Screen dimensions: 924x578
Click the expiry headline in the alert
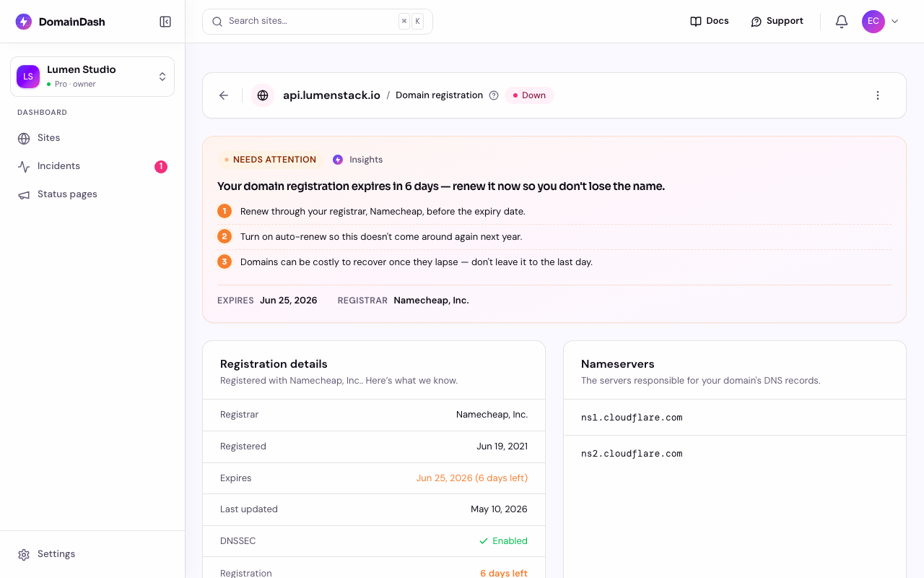click(441, 186)
